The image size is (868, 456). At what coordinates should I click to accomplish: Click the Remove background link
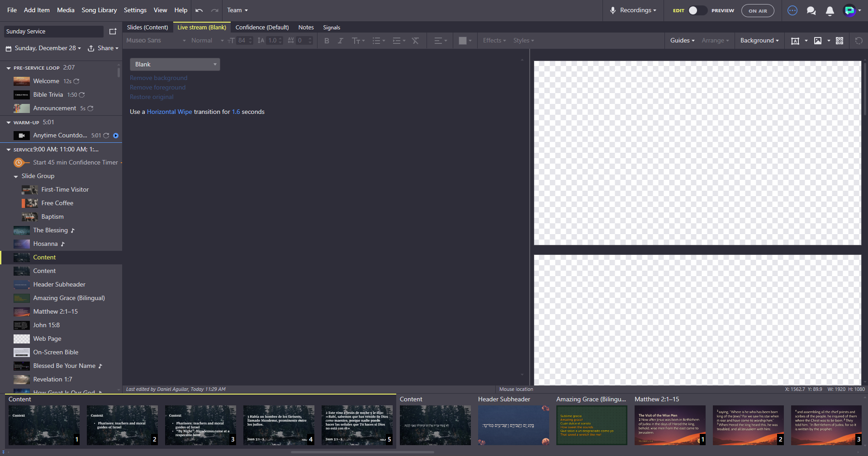(x=158, y=78)
